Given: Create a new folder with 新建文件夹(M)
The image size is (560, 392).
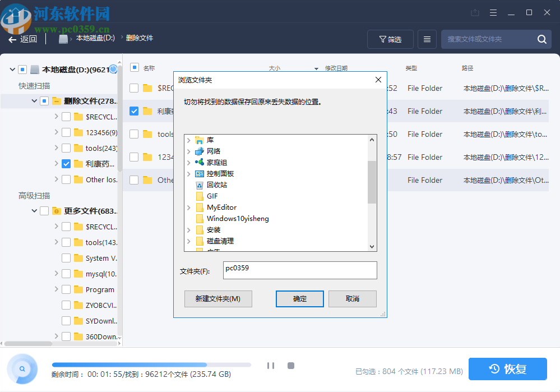Looking at the screenshot, I should 218,298.
